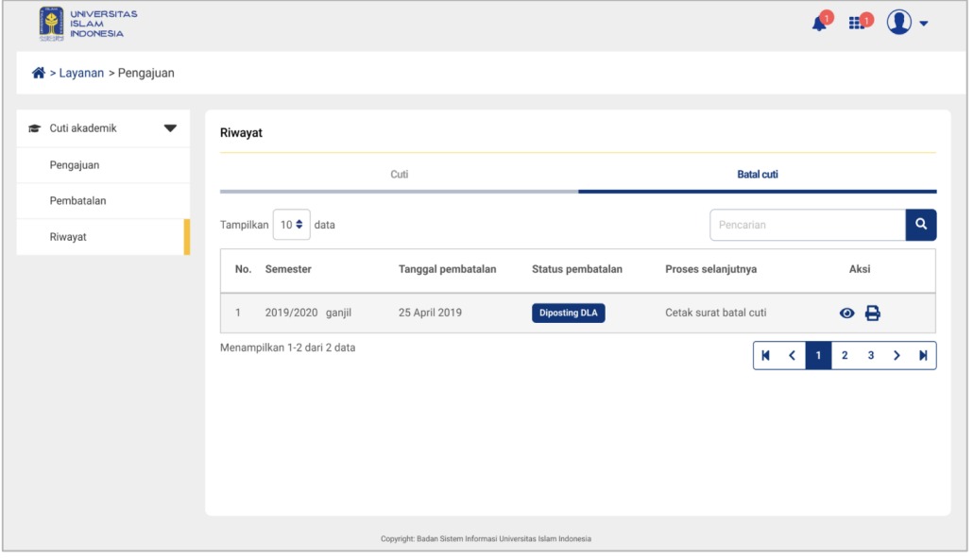Collapse the Cuti akademik menu
Image resolution: width=974 pixels, height=560 pixels.
pyautogui.click(x=170, y=128)
